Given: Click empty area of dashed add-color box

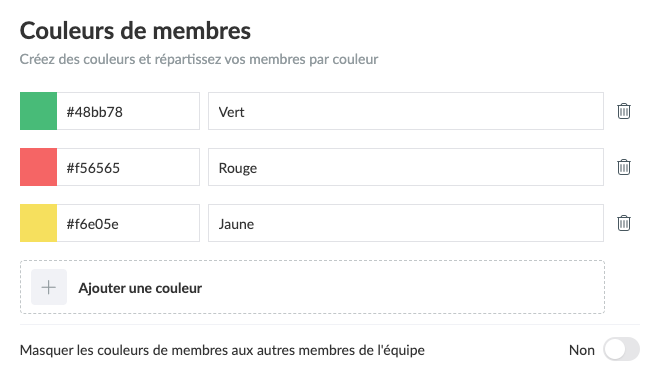Looking at the screenshot, I should click(x=403, y=287).
